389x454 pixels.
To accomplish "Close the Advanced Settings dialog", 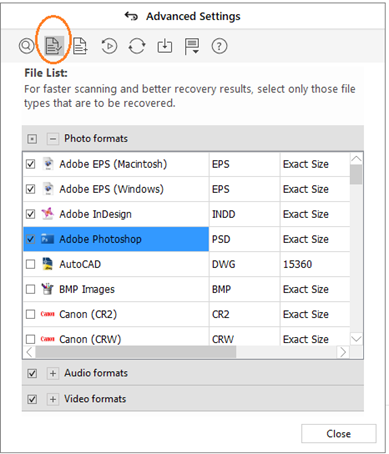I will point(339,433).
